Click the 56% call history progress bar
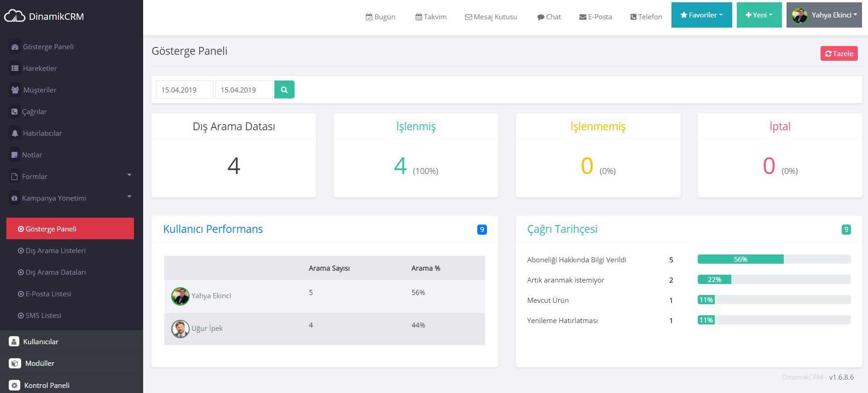The width and height of the screenshot is (868, 393). [x=740, y=260]
